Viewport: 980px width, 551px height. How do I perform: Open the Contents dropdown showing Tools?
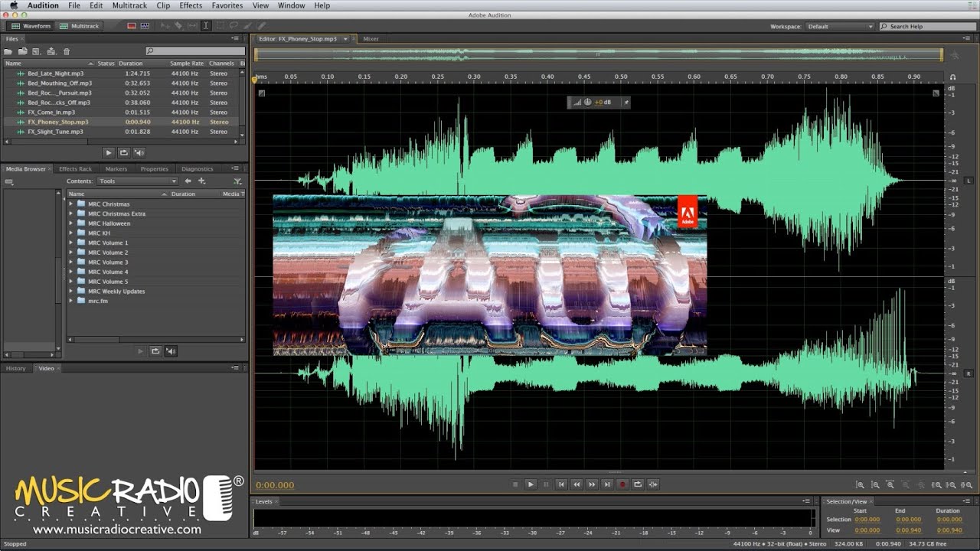(x=137, y=181)
